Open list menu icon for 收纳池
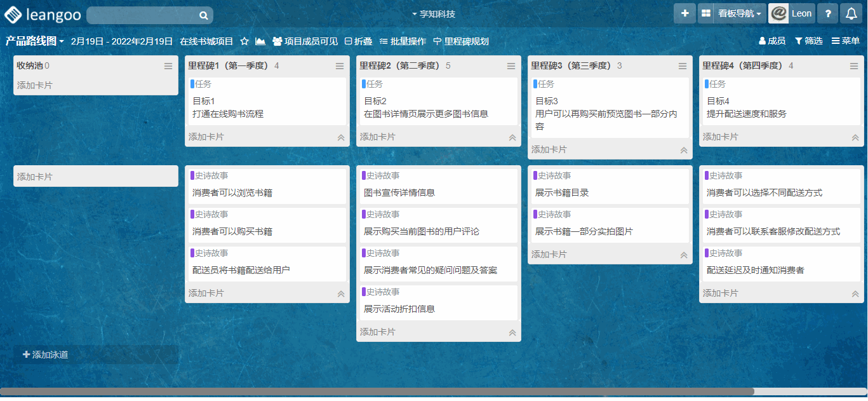The width and height of the screenshot is (868, 401). click(168, 66)
